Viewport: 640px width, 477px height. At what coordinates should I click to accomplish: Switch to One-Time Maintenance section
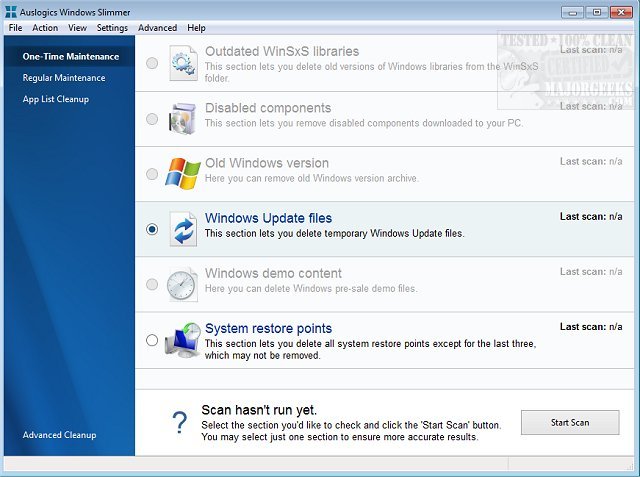pyautogui.click(x=71, y=56)
